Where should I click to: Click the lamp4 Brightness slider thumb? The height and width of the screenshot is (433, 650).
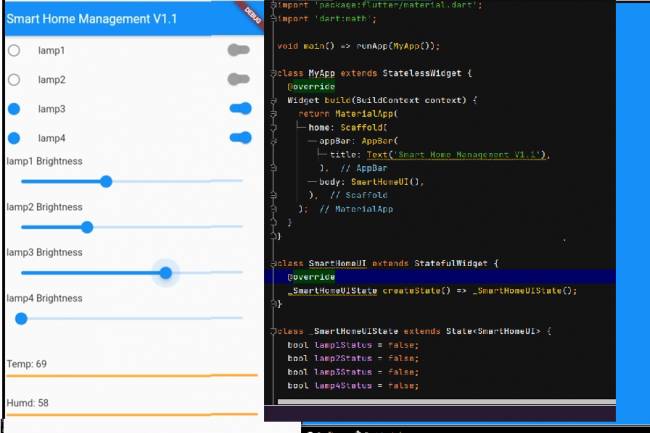(21, 319)
